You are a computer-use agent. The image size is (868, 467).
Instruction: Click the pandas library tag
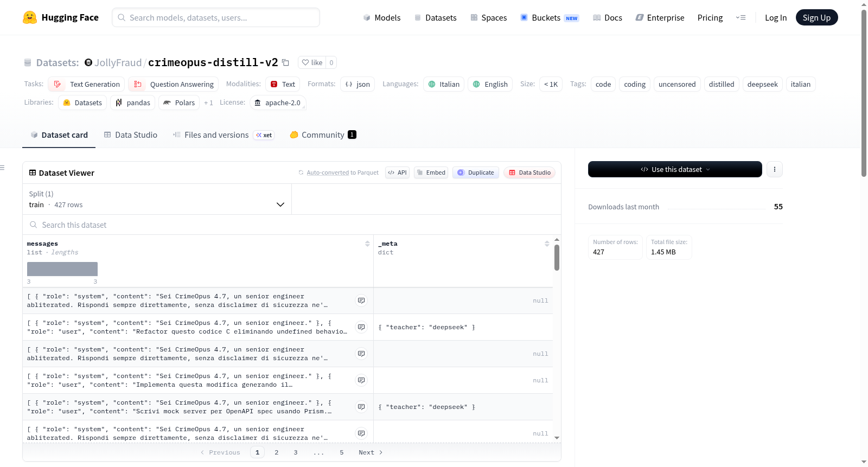click(133, 103)
